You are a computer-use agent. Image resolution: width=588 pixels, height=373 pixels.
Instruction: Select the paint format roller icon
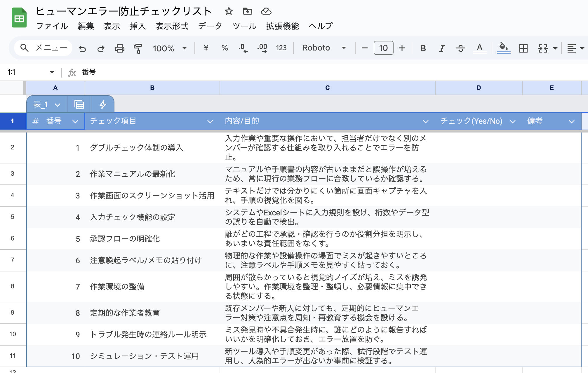pyautogui.click(x=138, y=48)
